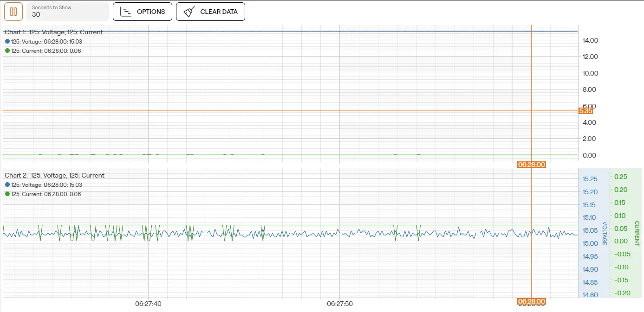Click the 06:28:00 time marker under Chart 1
The width and height of the screenshot is (644, 312).
531,164
